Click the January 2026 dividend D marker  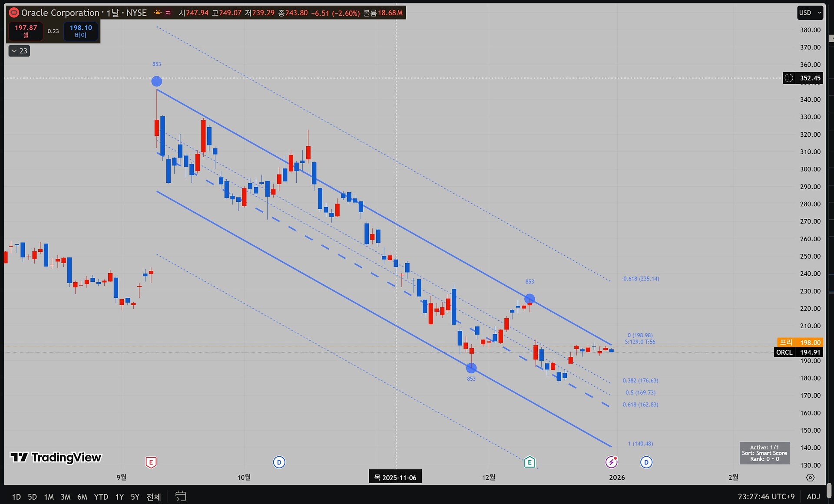(646, 462)
